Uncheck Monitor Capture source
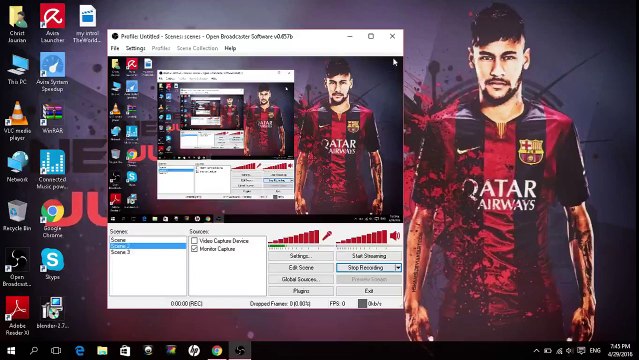This screenshot has height=360, width=639. 194,249
